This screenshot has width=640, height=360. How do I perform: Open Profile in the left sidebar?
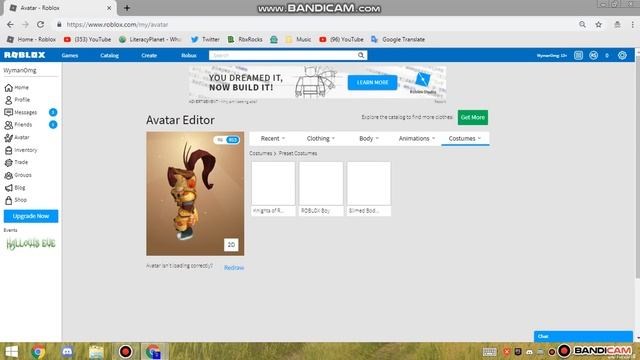pos(17,100)
